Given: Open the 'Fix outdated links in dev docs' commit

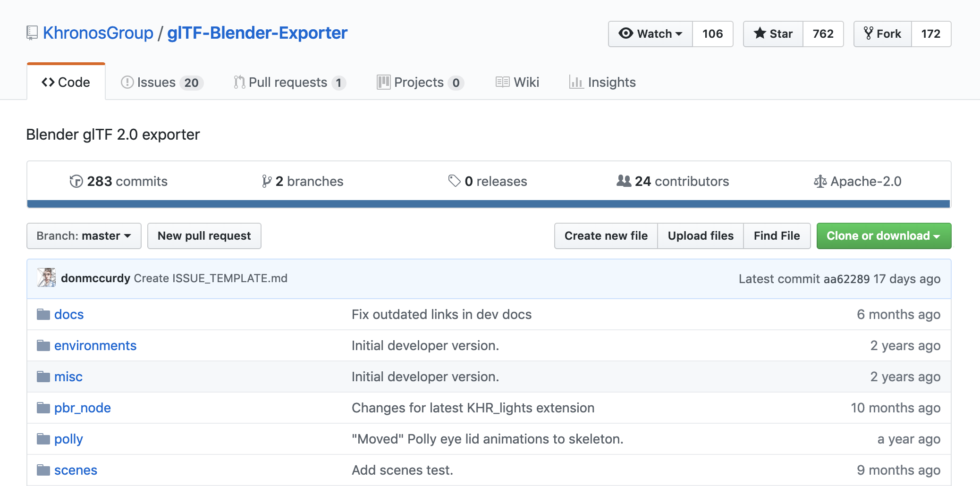Looking at the screenshot, I should tap(441, 314).
